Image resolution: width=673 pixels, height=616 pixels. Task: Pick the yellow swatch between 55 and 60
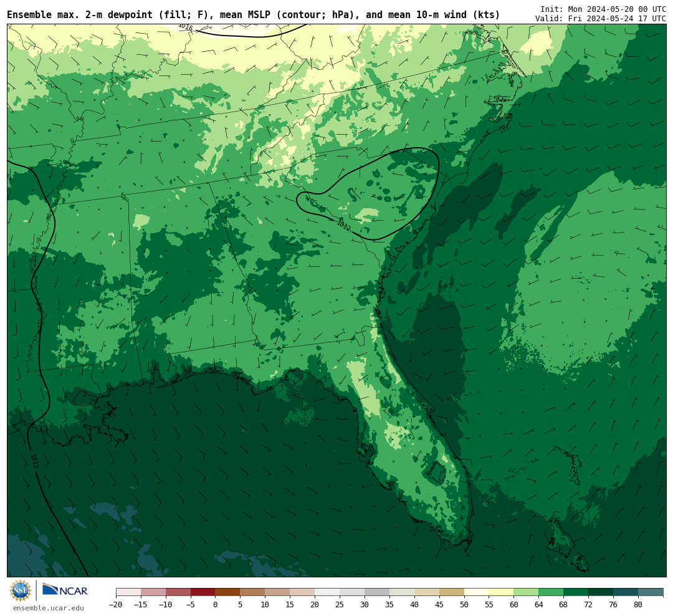(502, 592)
